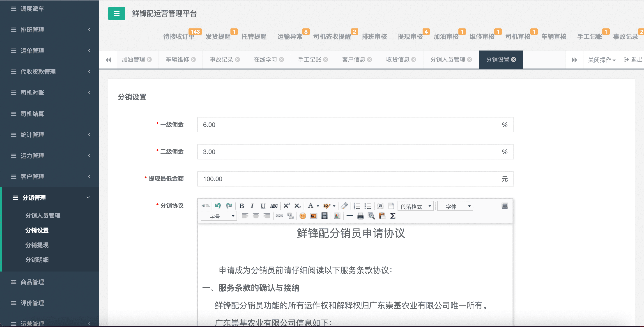This screenshot has height=327, width=644.
Task: Insert unordered bullet list
Action: [x=368, y=206]
